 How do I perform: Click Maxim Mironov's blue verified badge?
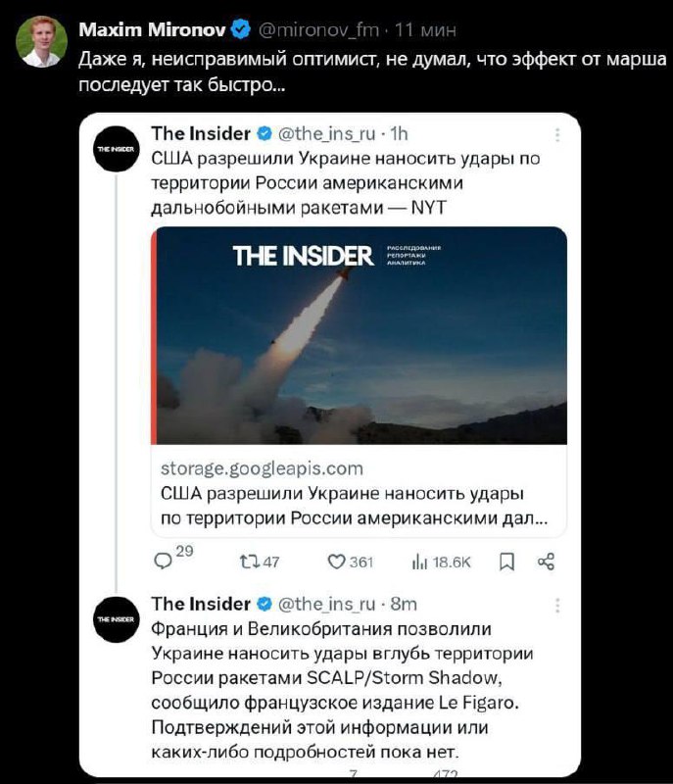[x=241, y=29]
